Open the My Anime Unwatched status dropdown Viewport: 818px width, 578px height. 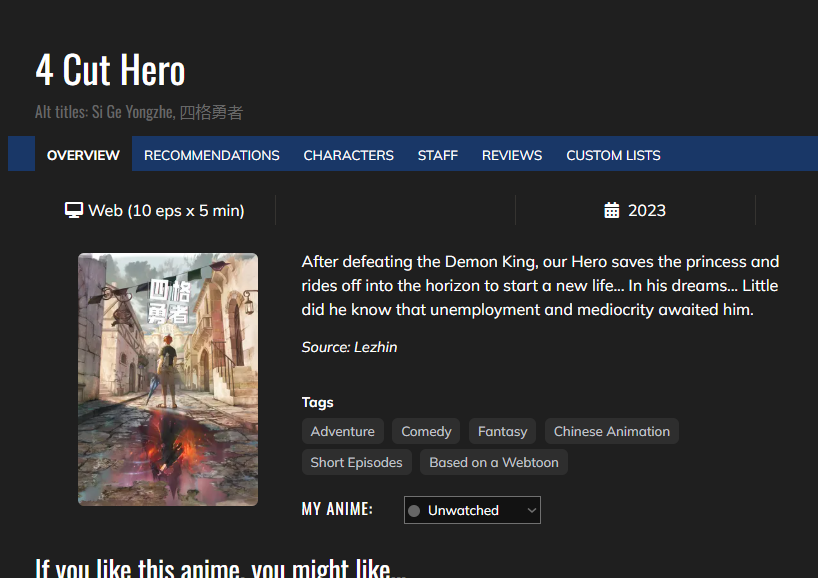(472, 510)
